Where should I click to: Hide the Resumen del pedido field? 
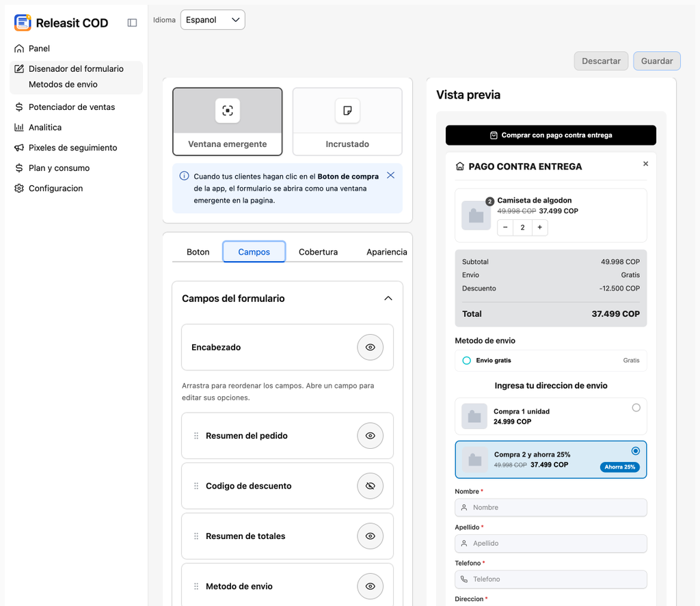[x=370, y=435]
